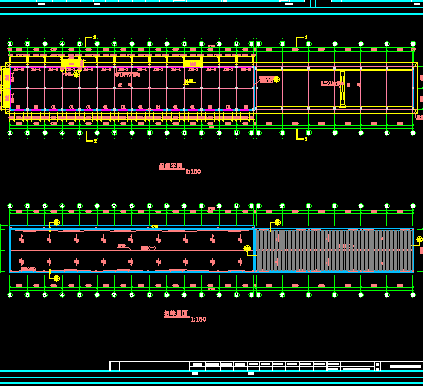
Task: Click the yellow detail callout bubble inside upper-right plan
Action: (x=276, y=79)
